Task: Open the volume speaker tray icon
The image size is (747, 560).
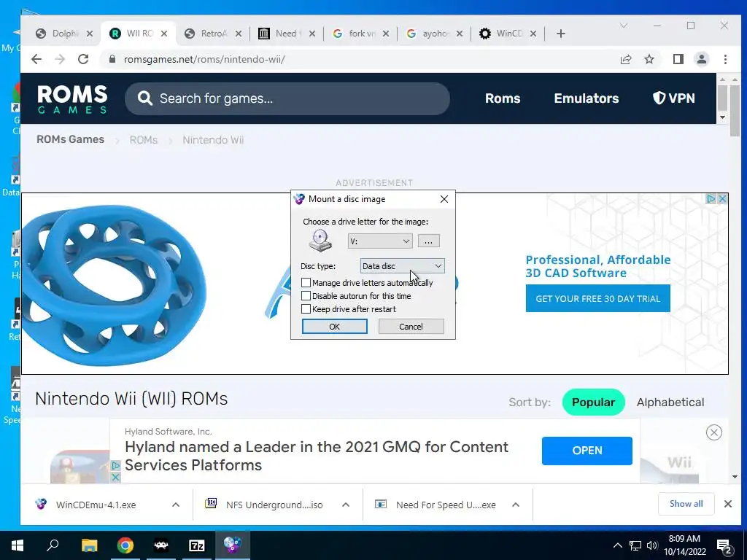Action: tap(652, 545)
